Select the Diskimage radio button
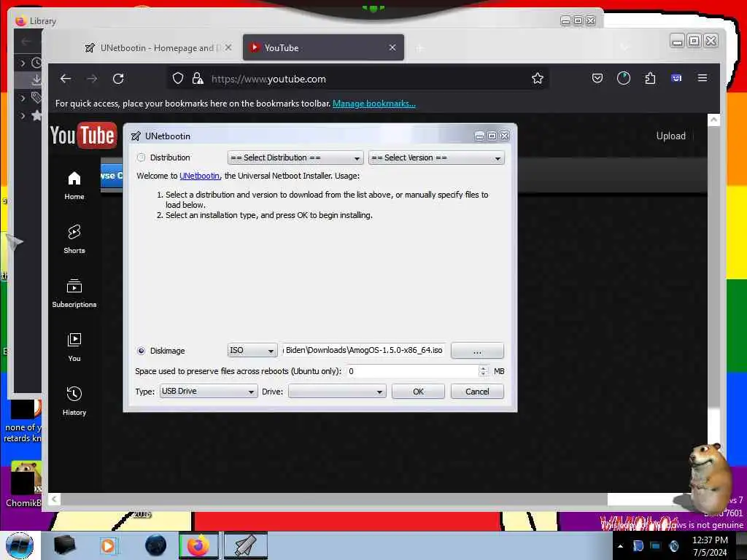 coord(141,351)
